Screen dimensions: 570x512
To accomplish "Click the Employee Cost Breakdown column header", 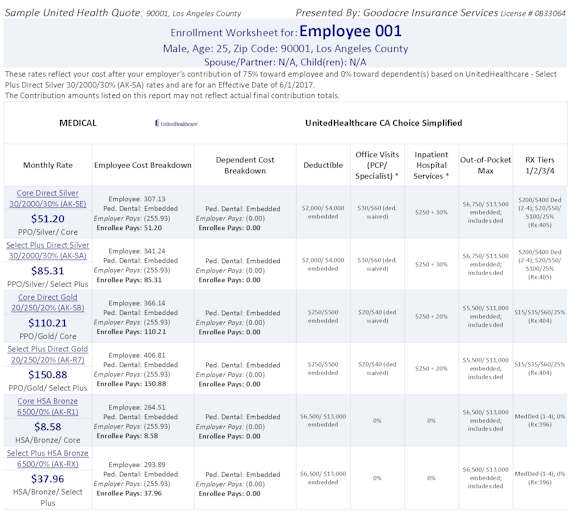I will (143, 165).
